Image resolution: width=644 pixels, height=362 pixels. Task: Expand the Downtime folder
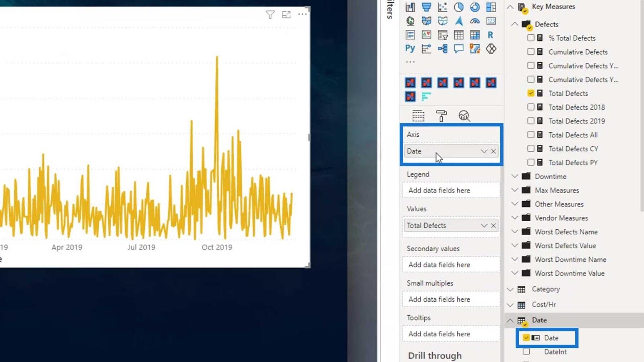(514, 176)
